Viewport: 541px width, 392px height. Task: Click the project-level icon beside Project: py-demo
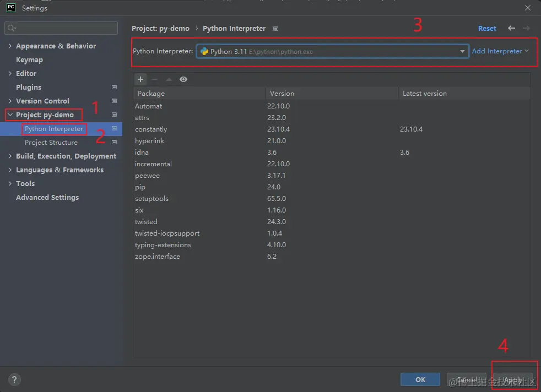(114, 115)
